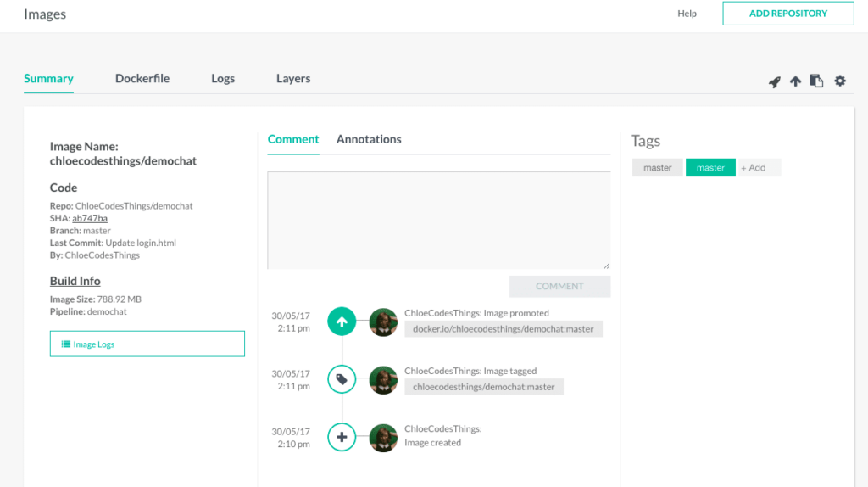Viewport: 868px width, 487px height.
Task: Click the Image created plus icon
Action: [342, 437]
